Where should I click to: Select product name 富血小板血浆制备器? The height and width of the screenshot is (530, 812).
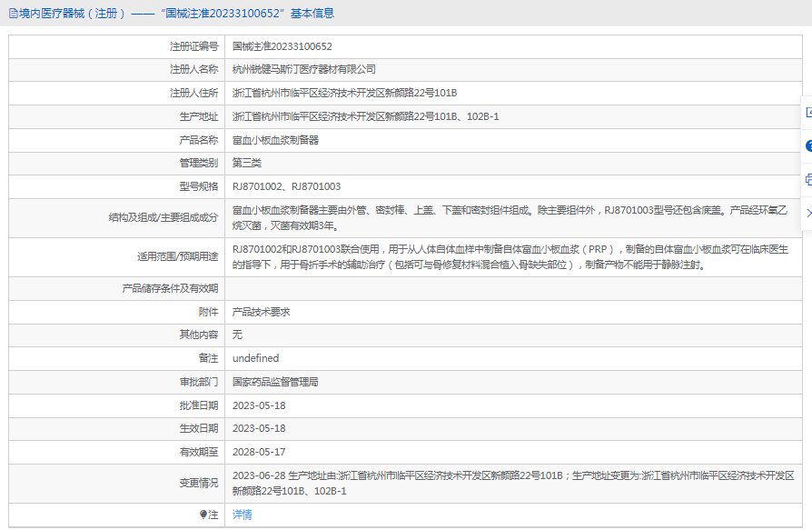[275, 140]
